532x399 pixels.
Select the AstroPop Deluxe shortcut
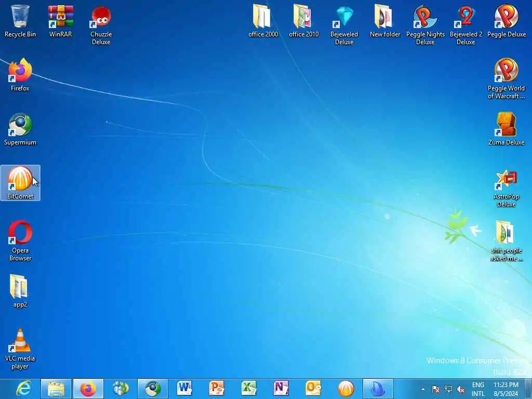click(x=506, y=187)
